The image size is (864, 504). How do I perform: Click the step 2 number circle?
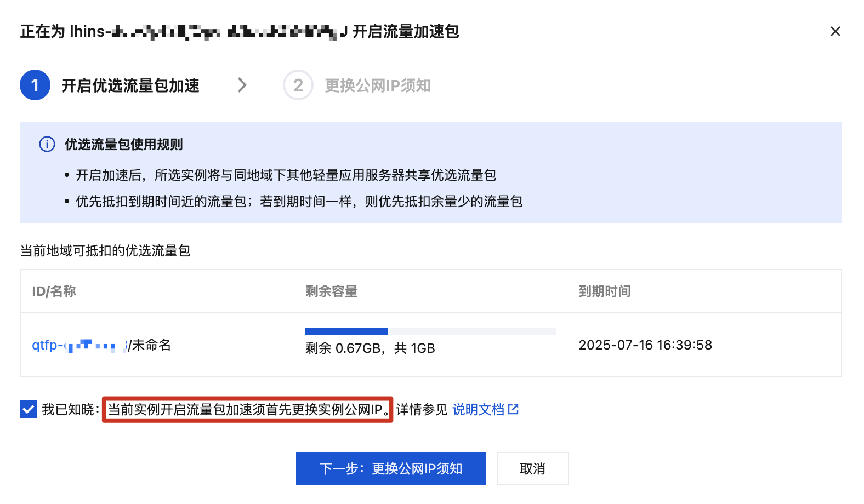[x=298, y=85]
